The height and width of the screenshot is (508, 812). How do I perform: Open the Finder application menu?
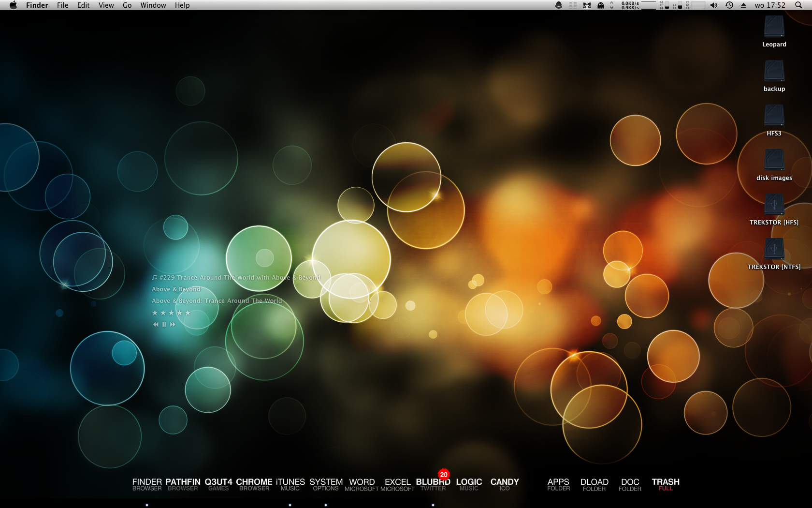pyautogui.click(x=37, y=5)
